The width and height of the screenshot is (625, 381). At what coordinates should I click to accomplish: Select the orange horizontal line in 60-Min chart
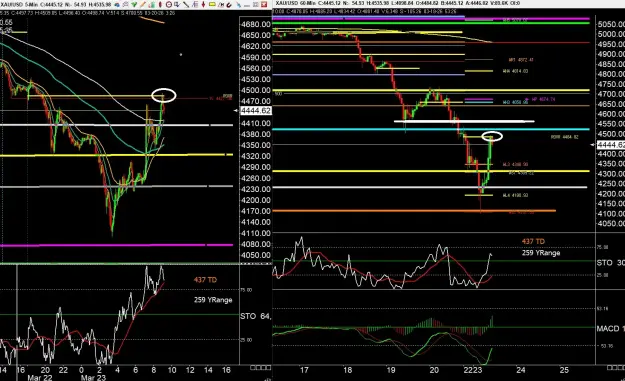point(414,211)
